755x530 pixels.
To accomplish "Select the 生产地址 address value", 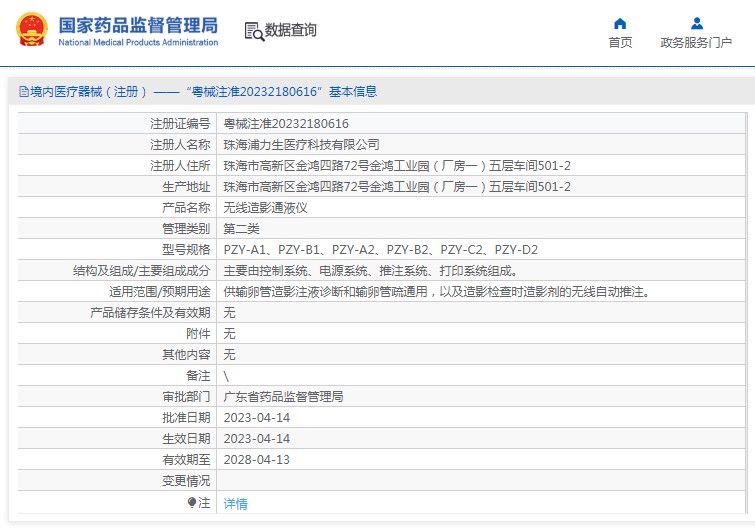I will [397, 187].
